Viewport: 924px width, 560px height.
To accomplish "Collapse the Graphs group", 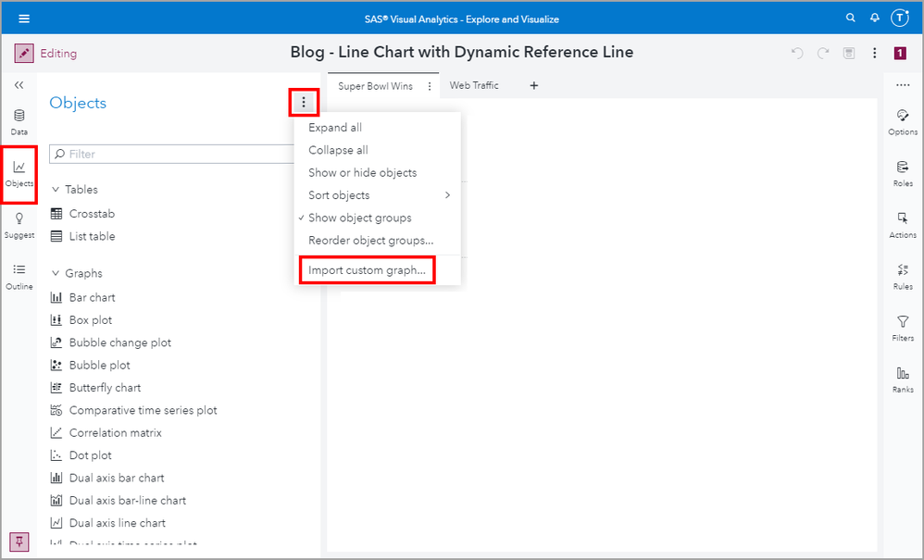I will click(56, 274).
